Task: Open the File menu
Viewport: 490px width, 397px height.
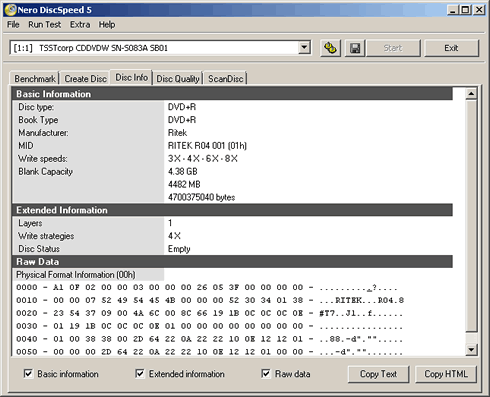Action: pos(13,25)
